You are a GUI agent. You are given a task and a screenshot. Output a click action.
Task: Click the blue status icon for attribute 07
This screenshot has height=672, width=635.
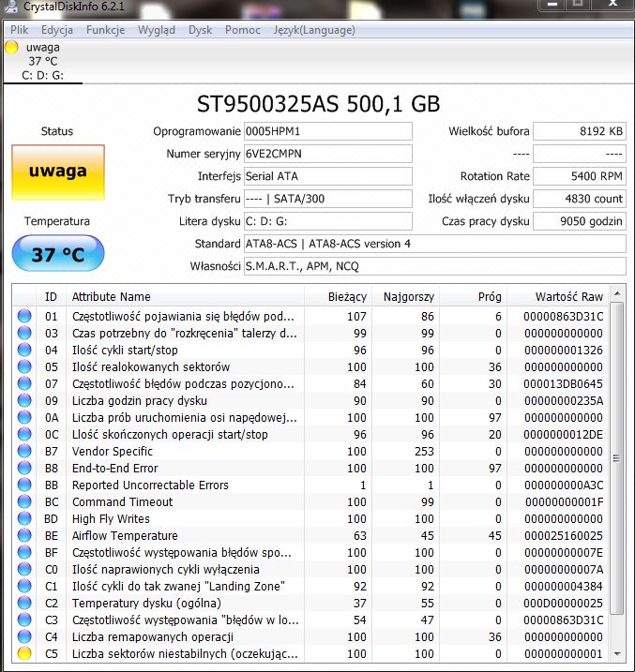pos(24,383)
